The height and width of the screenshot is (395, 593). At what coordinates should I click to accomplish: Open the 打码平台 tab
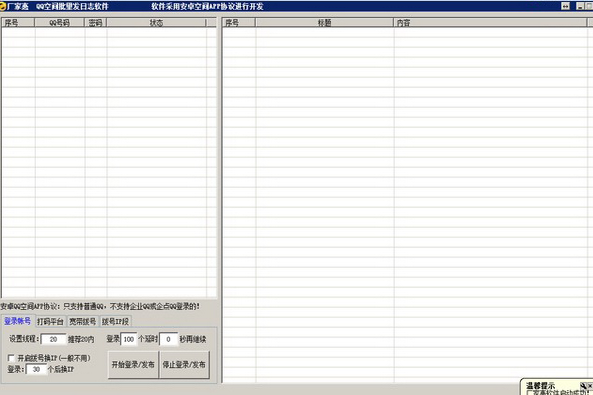pos(51,322)
